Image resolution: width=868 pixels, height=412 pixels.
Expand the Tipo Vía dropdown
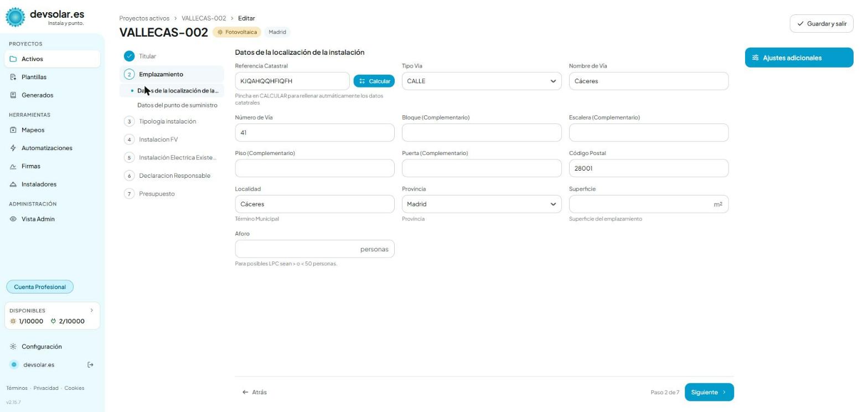[x=482, y=81]
